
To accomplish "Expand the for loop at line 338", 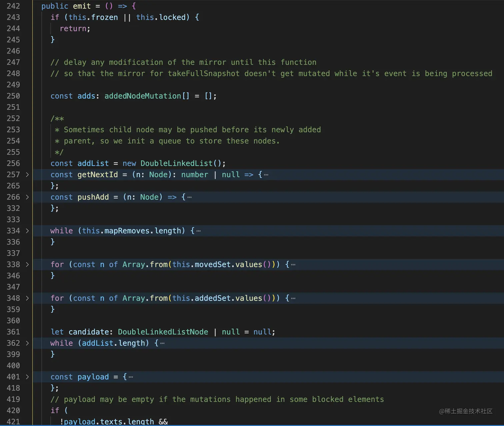I will [x=27, y=264].
